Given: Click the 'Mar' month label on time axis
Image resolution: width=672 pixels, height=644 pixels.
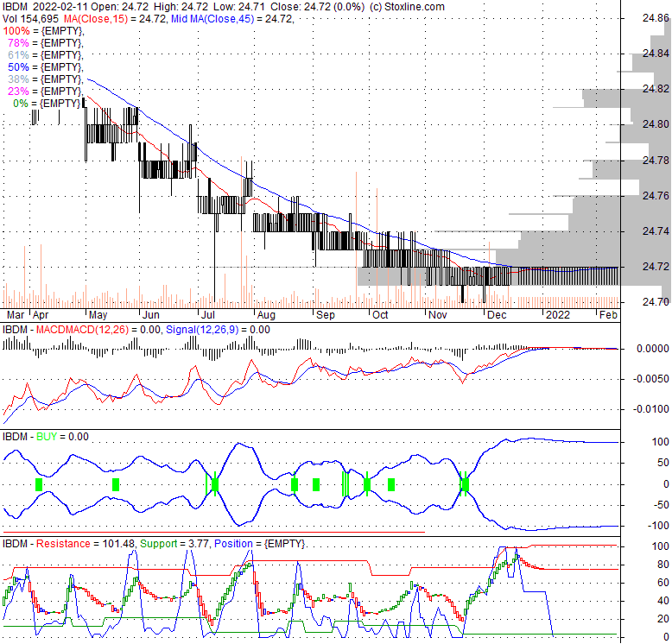Looking at the screenshot, I should [16, 315].
